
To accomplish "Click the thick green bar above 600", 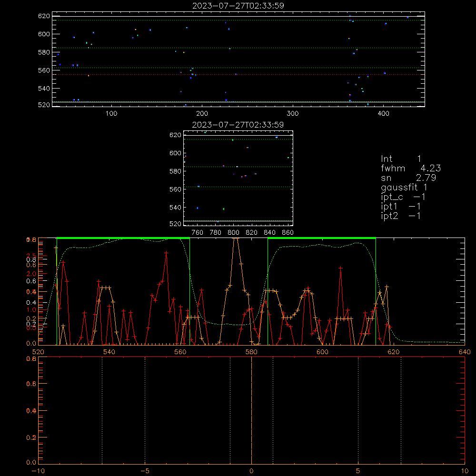I will tap(322, 238).
